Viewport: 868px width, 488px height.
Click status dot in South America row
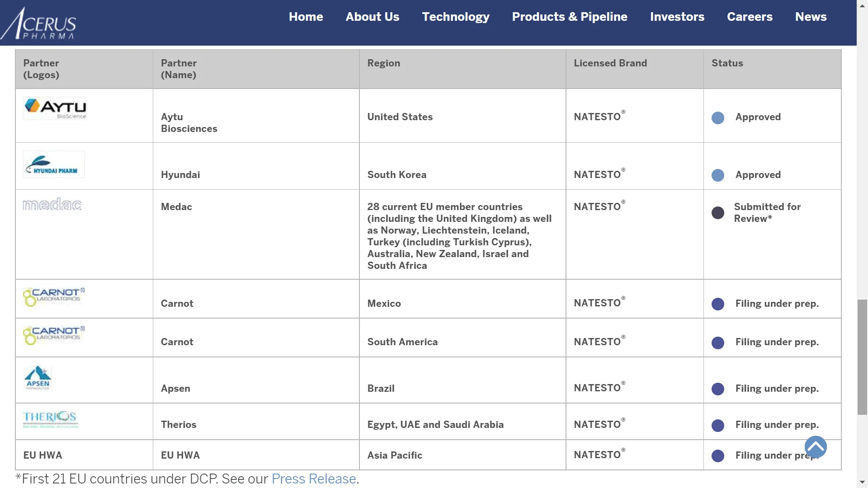718,343
